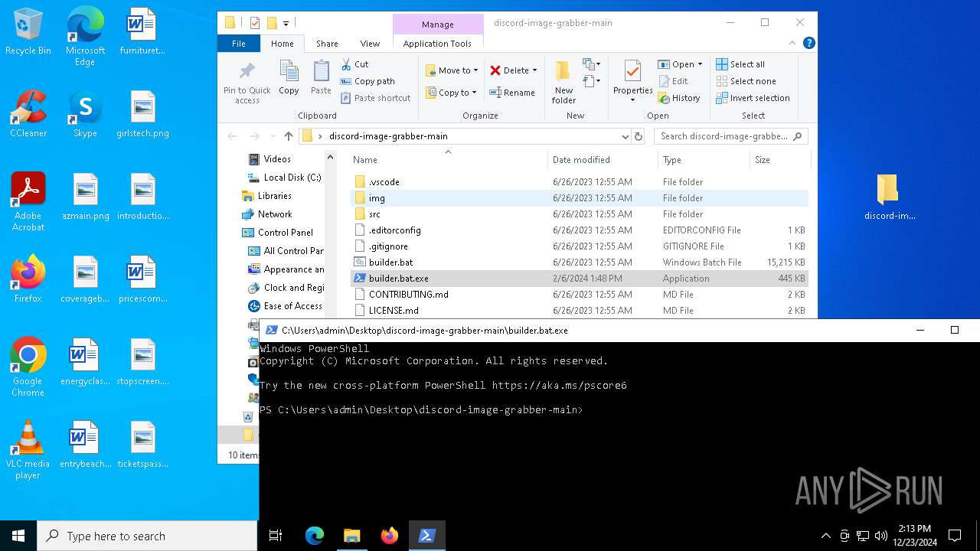Switch to the View ribbon tab
Viewport: 980px width, 551px height.
(370, 44)
